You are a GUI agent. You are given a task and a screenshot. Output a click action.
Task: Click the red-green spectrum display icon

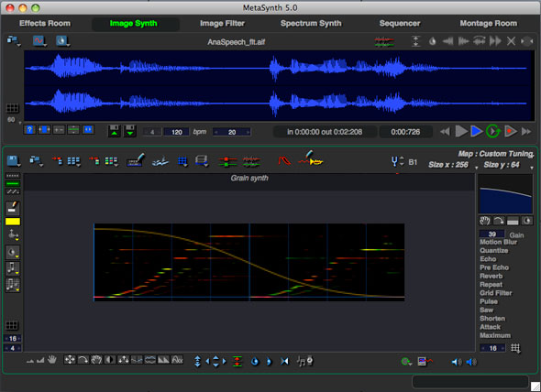pyautogui.click(x=384, y=42)
